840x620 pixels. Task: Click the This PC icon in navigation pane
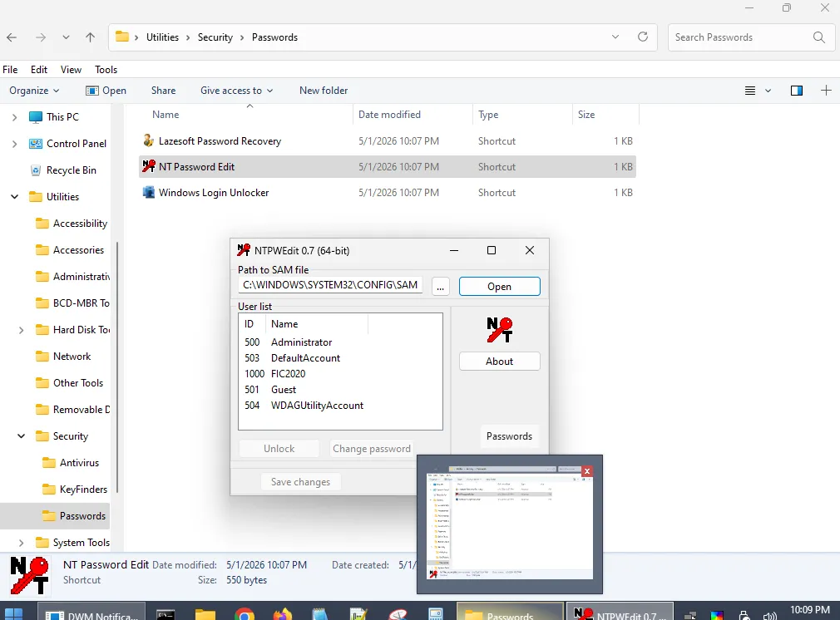(36, 116)
